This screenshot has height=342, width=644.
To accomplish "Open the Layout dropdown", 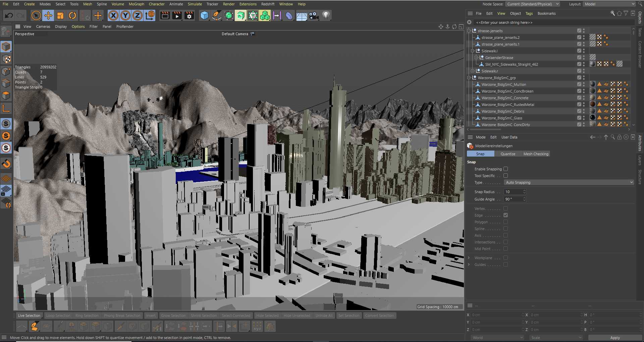I will 609,4.
